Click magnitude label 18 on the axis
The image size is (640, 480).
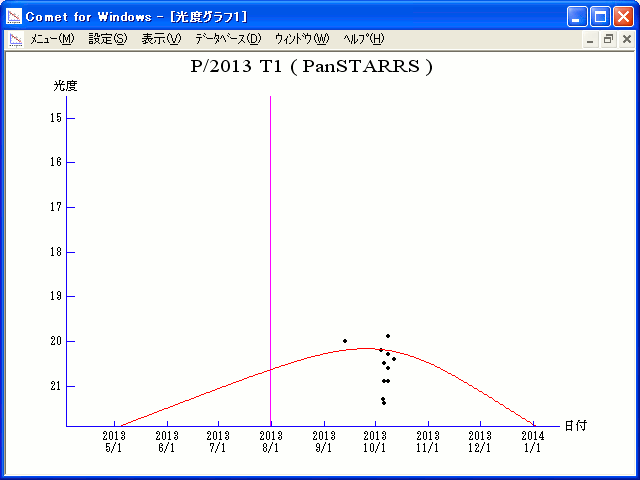coord(56,252)
